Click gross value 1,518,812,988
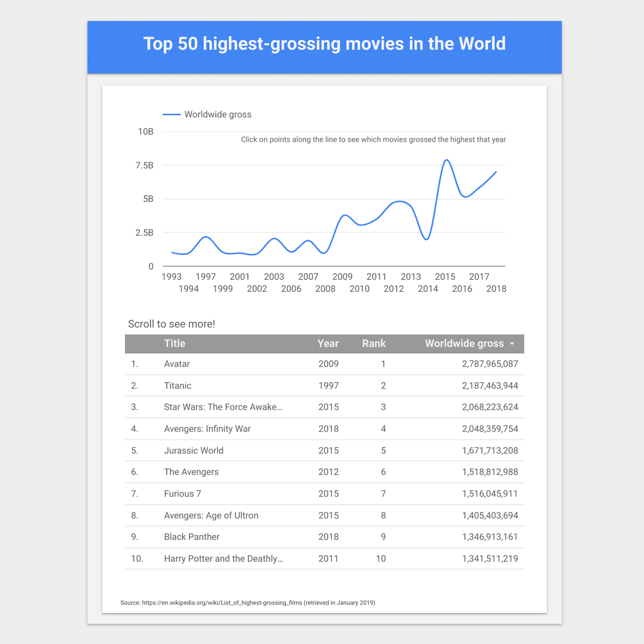Viewport: 644px width, 644px height. (x=490, y=472)
